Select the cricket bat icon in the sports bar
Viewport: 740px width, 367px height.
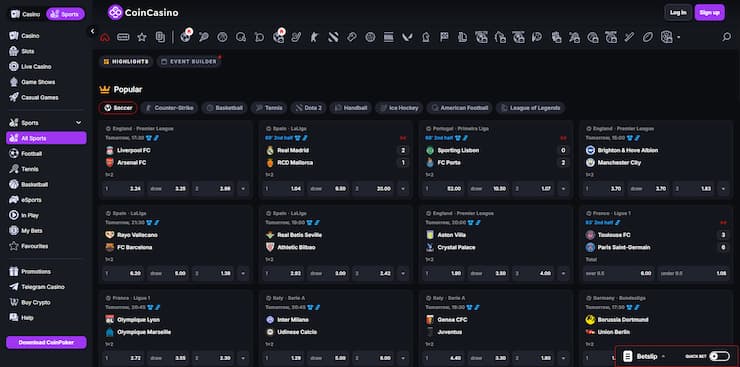[629, 37]
